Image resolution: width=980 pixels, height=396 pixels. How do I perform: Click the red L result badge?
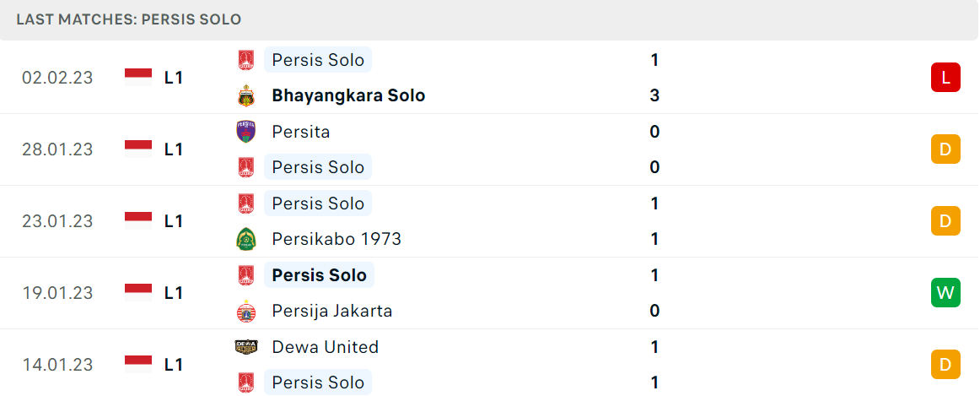(945, 78)
